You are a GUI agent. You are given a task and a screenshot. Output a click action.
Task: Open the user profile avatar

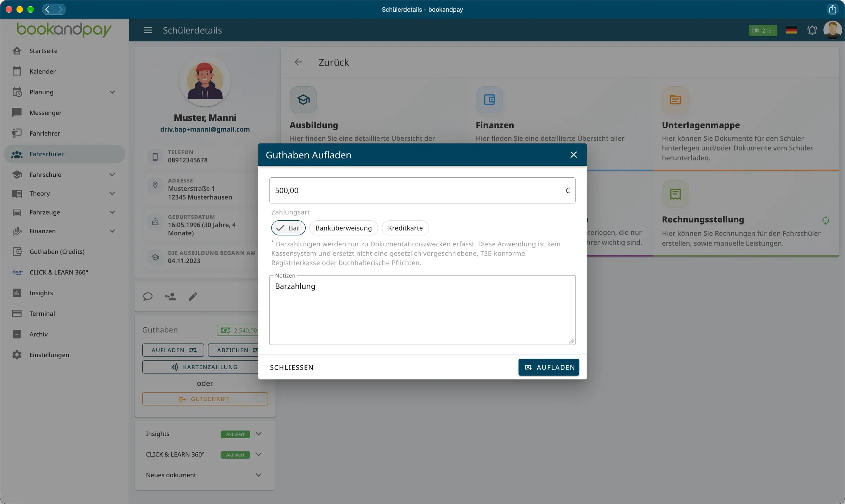tap(832, 30)
